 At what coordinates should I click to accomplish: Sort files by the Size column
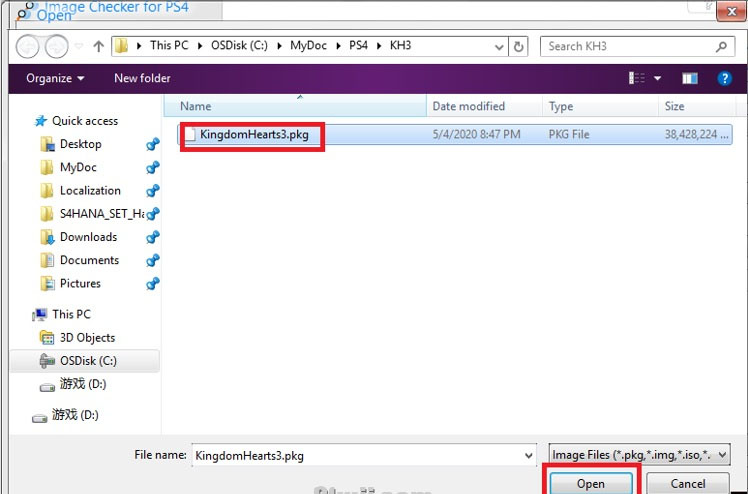pyautogui.click(x=697, y=106)
